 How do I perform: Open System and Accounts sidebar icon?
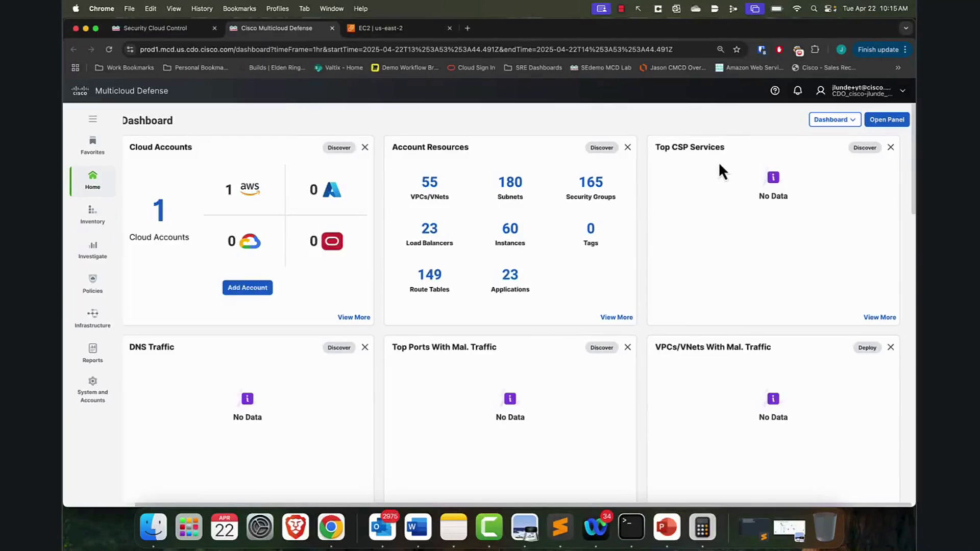pyautogui.click(x=92, y=390)
